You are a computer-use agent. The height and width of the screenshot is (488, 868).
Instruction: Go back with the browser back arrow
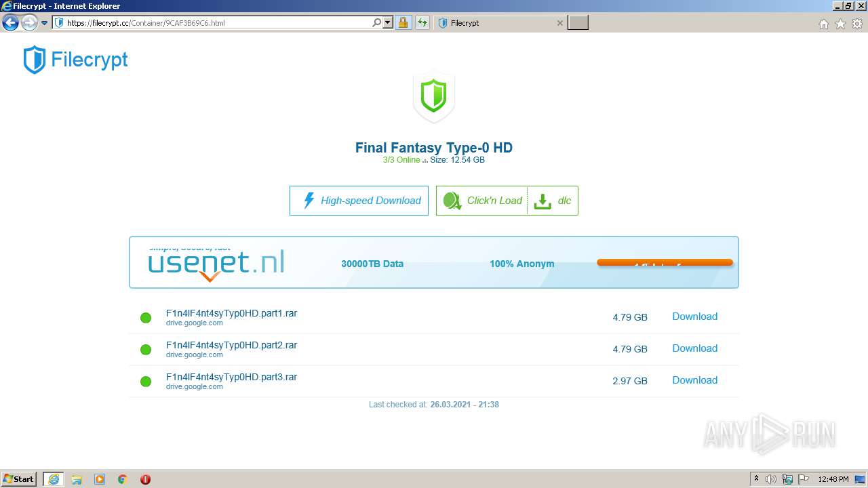pos(10,23)
